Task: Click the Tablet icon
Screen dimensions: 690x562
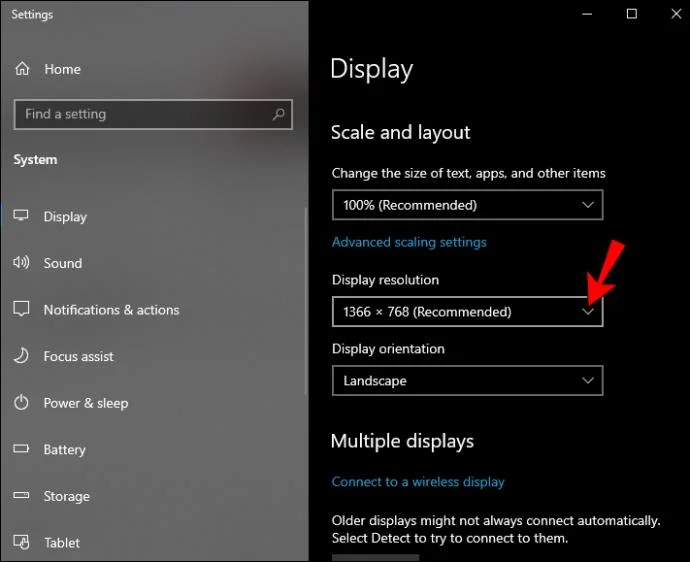Action: coord(21,542)
